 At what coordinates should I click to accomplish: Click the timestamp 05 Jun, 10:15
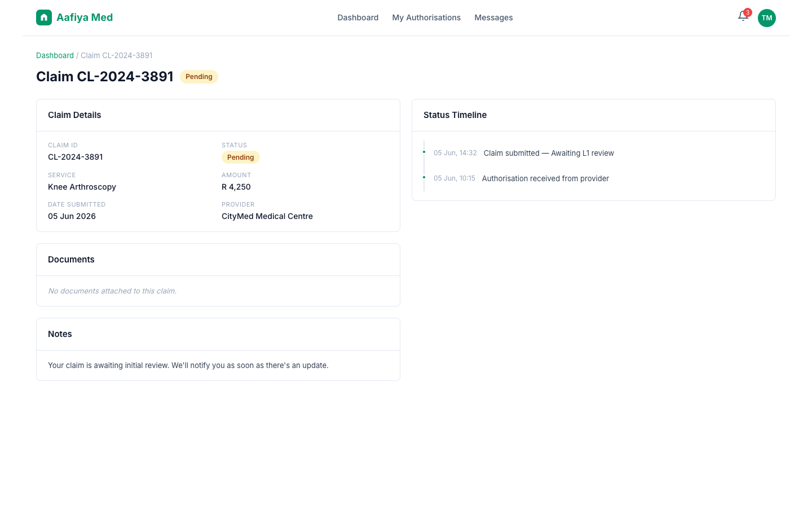coord(454,178)
